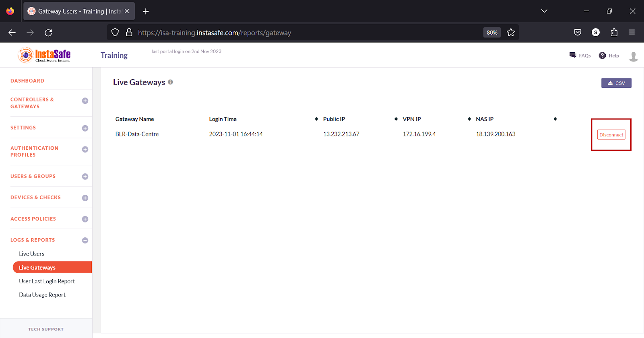The width and height of the screenshot is (644, 338).
Task: Close the Gateway Users tab
Action: tap(127, 11)
